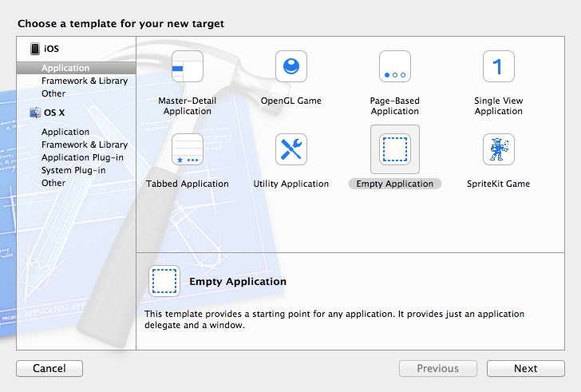This screenshot has height=392, width=581.
Task: Open iOS Framework & Library category
Action: point(85,81)
